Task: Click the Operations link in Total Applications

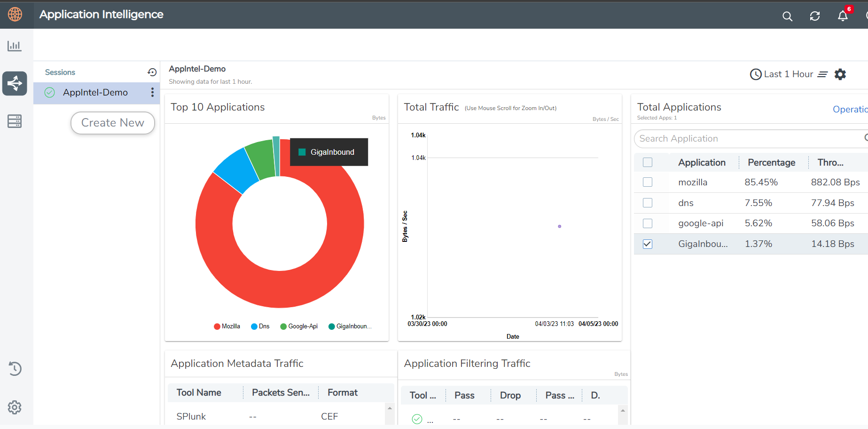Action: click(850, 109)
